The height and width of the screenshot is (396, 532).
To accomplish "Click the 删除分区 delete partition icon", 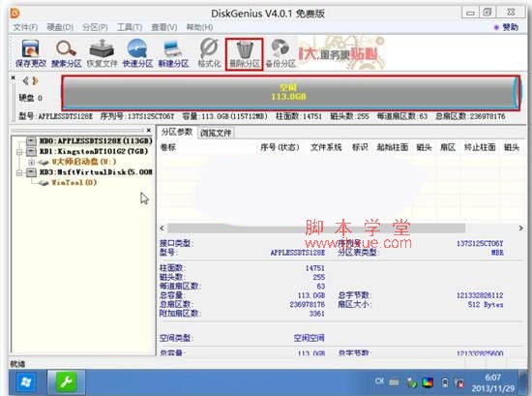I will [245, 54].
